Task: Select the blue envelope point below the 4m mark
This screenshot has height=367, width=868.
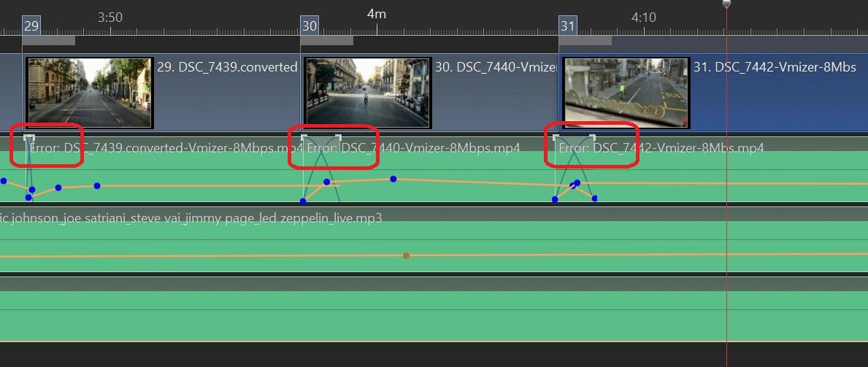Action: coord(393,179)
